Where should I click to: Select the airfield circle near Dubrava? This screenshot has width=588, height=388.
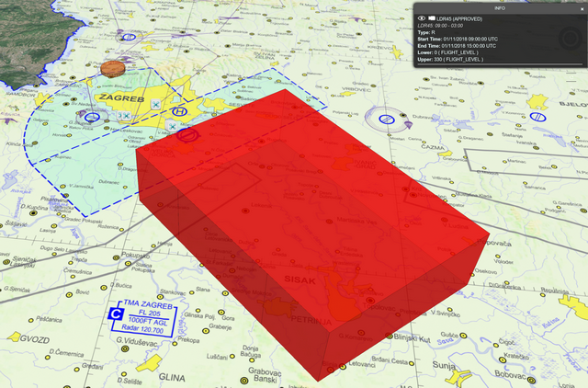tap(387, 119)
